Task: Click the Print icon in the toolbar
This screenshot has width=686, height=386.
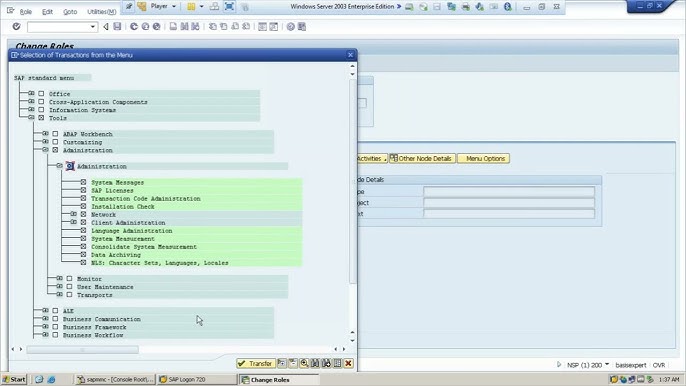Action: point(173,27)
